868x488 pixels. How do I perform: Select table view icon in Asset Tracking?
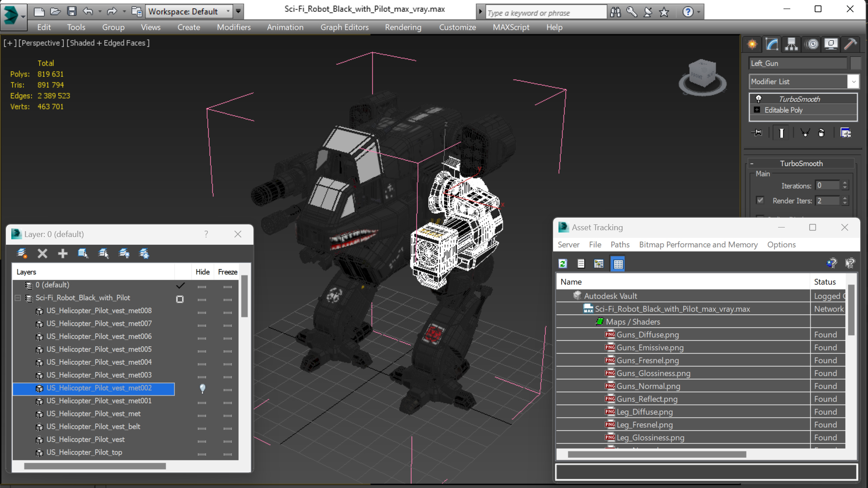[618, 264]
